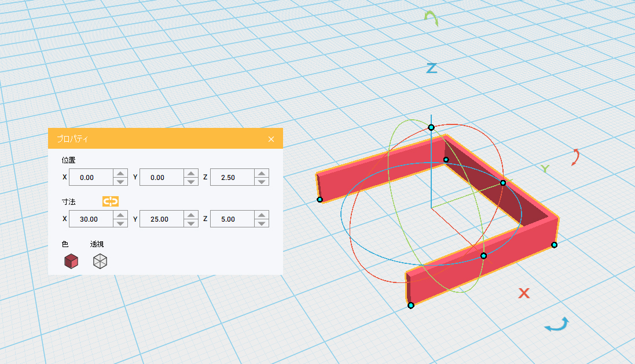Click the dimension Y field showing 25.00
635x364 pixels.
pyautogui.click(x=161, y=219)
